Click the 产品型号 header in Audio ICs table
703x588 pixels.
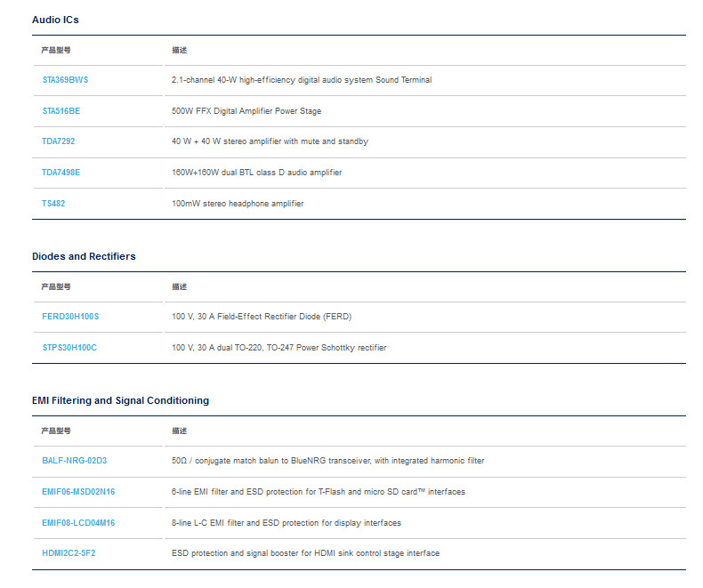[x=56, y=50]
